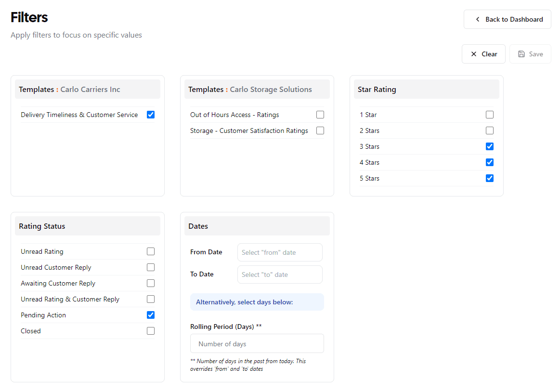Uncheck the 3 Stars checkbox
This screenshot has width=560, height=392.
[x=490, y=146]
